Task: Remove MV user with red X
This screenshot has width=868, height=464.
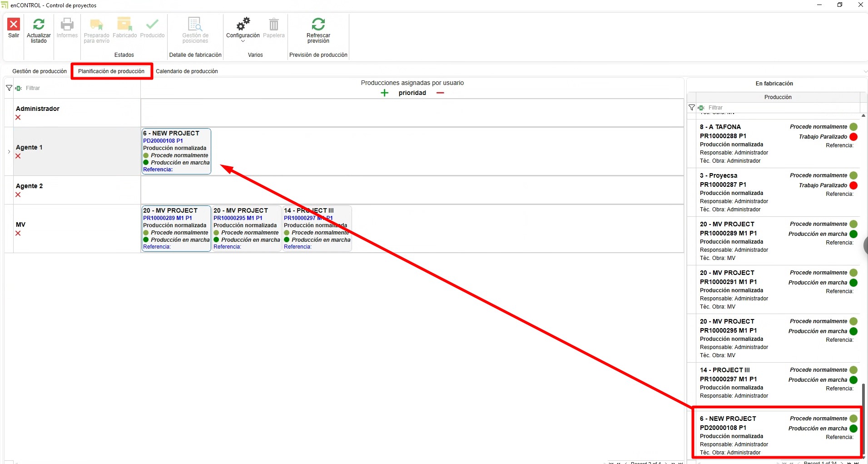Action: [x=18, y=233]
